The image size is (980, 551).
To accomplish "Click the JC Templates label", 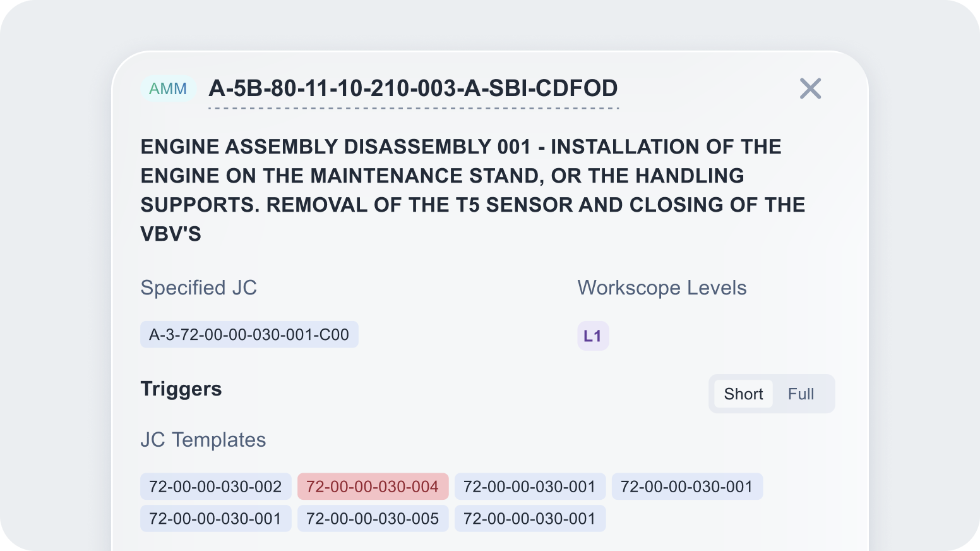I will (x=203, y=440).
